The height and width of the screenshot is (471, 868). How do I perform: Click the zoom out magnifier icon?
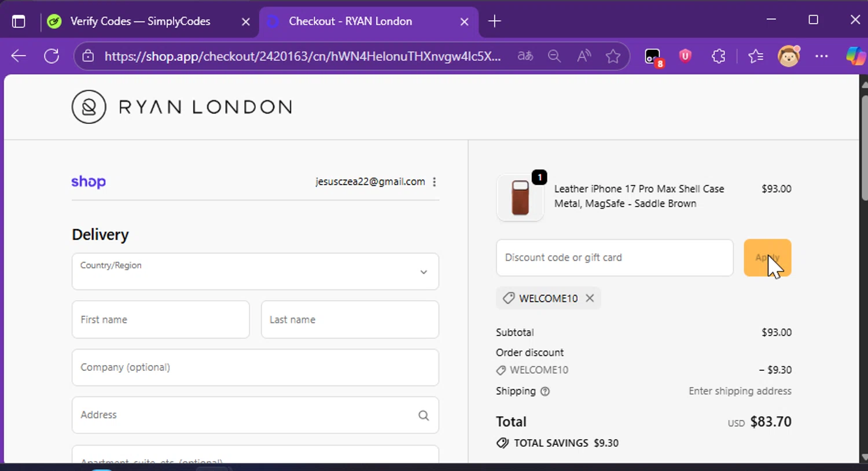(554, 56)
